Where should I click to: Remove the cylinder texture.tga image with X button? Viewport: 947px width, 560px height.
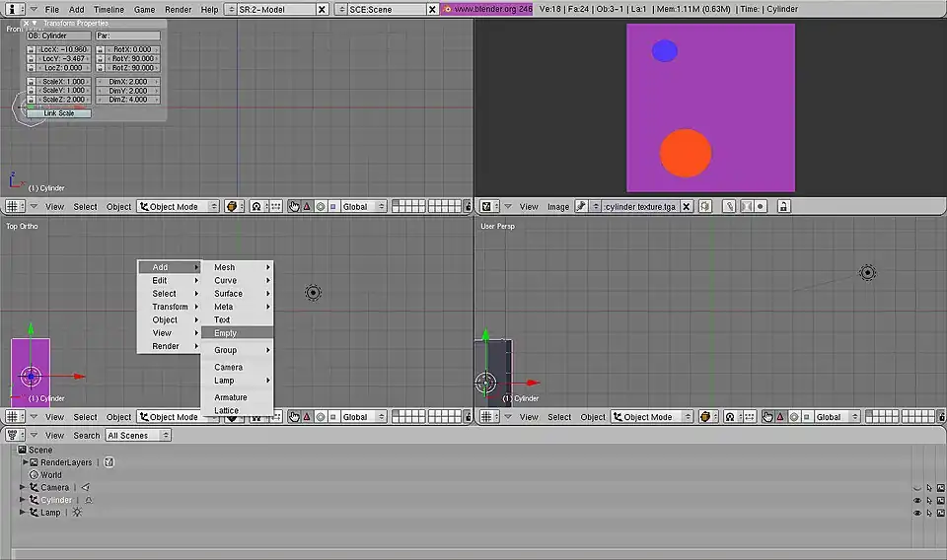tap(687, 207)
